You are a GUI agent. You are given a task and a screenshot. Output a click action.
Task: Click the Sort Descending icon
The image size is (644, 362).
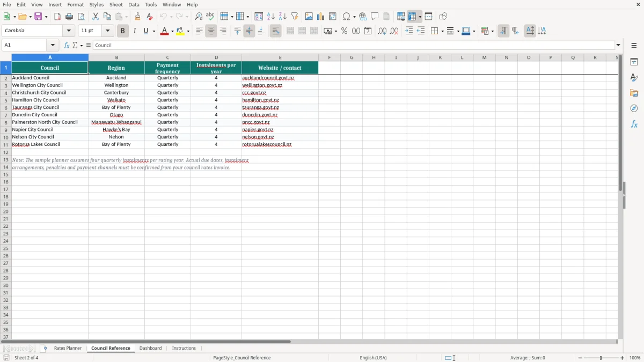pyautogui.click(x=282, y=17)
